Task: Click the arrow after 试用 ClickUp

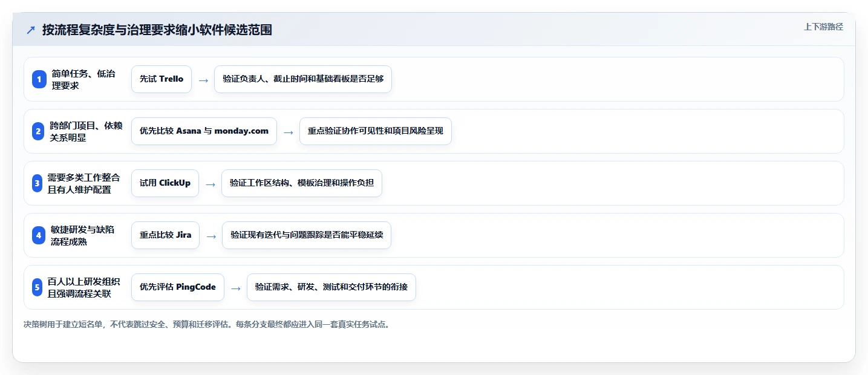Action: 210,184
